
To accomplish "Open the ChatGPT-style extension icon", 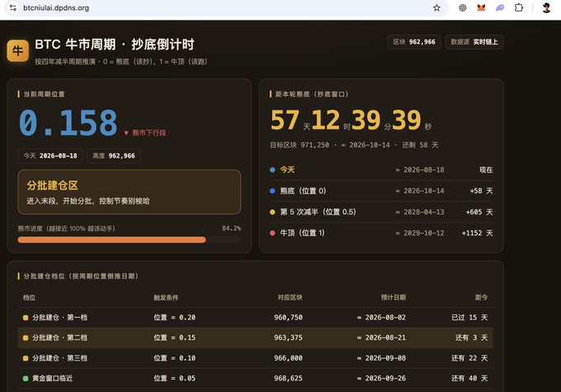I will 463,8.
